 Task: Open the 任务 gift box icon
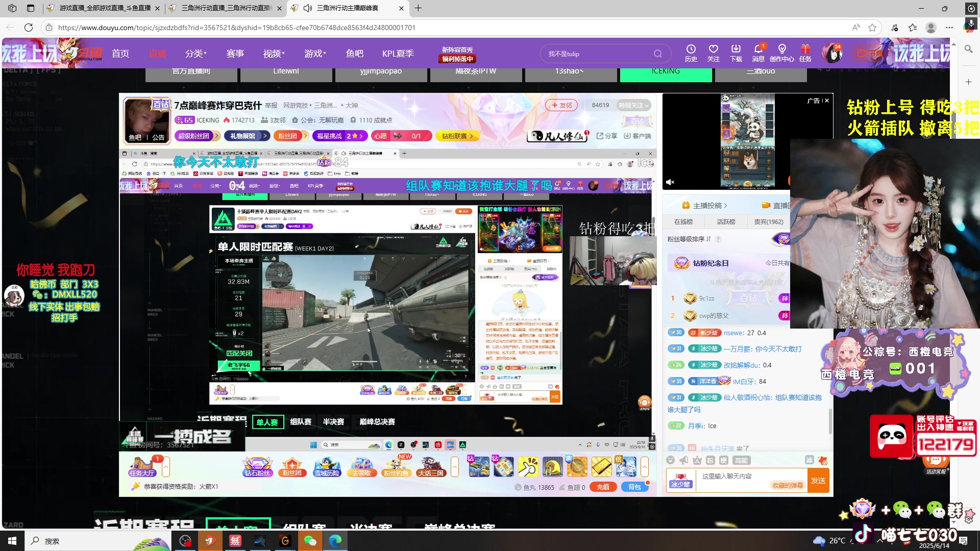point(805,53)
